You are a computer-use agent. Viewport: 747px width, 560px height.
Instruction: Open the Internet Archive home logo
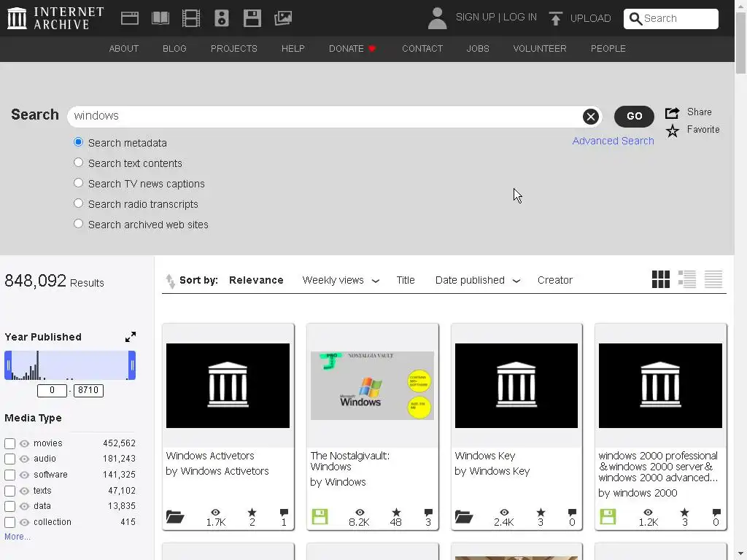55,18
